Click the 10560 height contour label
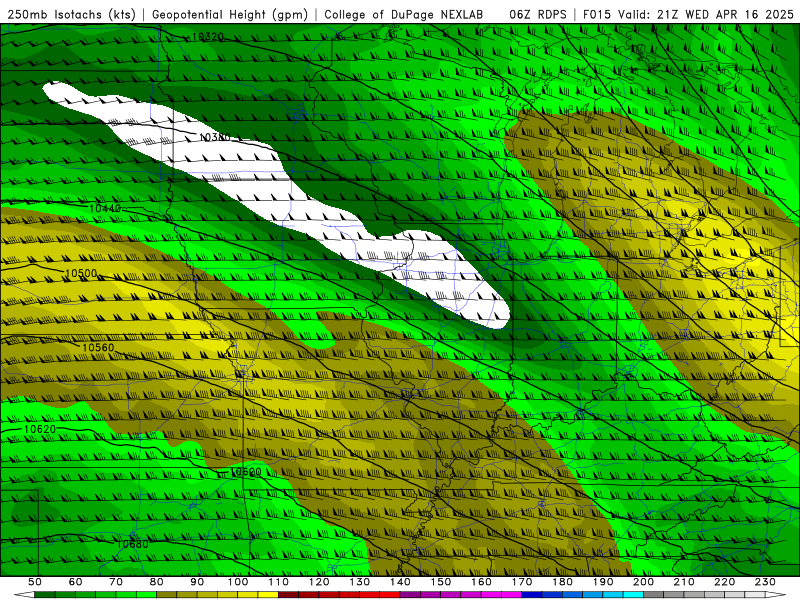Viewport: 800px width, 600px height. click(98, 347)
